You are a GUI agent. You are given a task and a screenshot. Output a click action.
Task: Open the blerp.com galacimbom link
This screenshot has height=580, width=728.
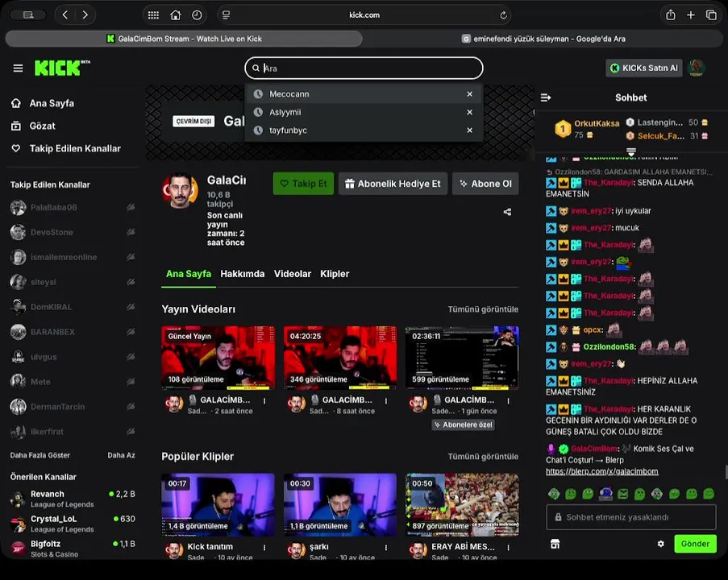point(601,471)
